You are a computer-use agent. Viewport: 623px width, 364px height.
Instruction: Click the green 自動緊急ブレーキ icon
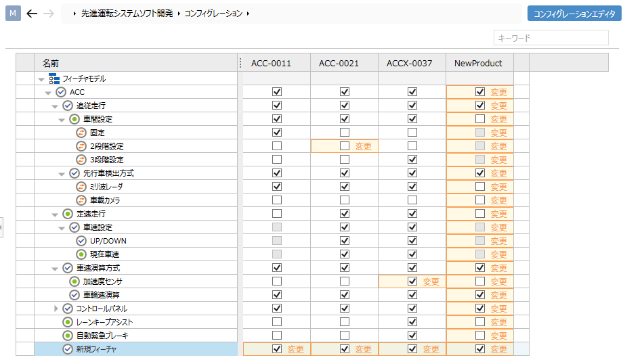[68, 336]
